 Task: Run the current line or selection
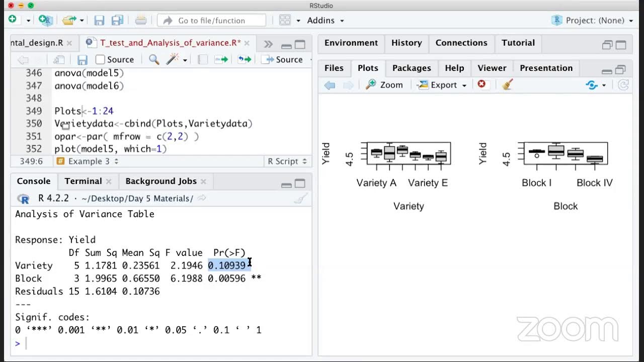[221, 59]
